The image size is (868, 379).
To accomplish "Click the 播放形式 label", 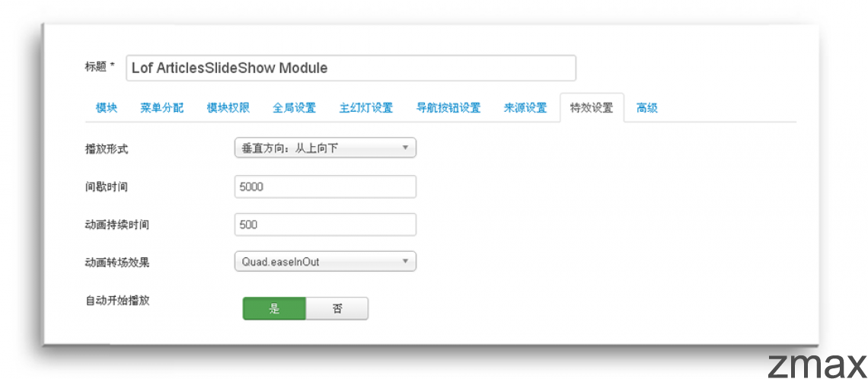I will point(107,149).
